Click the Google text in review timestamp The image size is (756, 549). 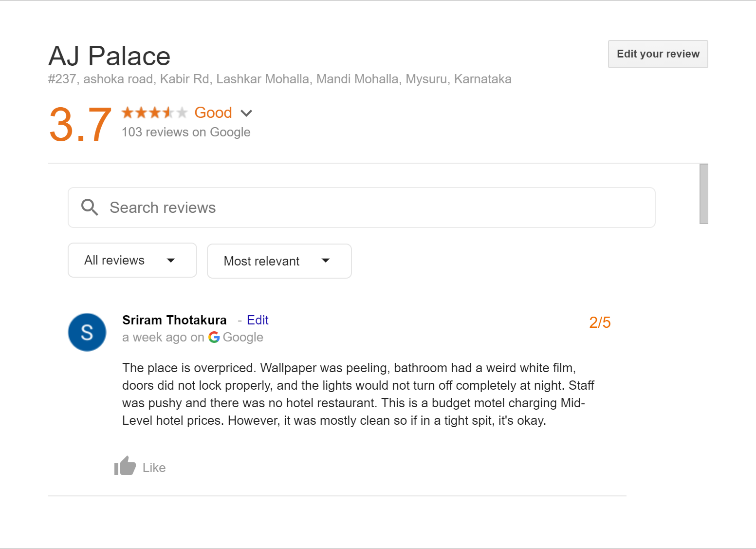click(243, 337)
